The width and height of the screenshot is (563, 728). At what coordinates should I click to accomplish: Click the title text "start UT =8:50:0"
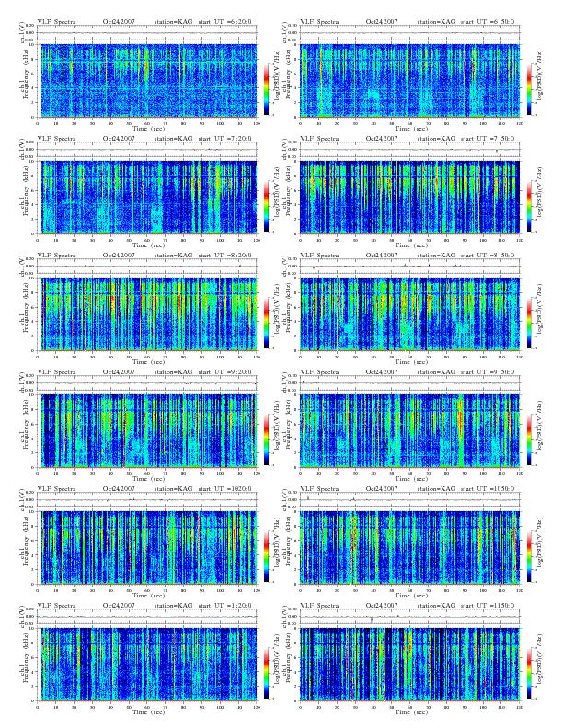coord(488,256)
